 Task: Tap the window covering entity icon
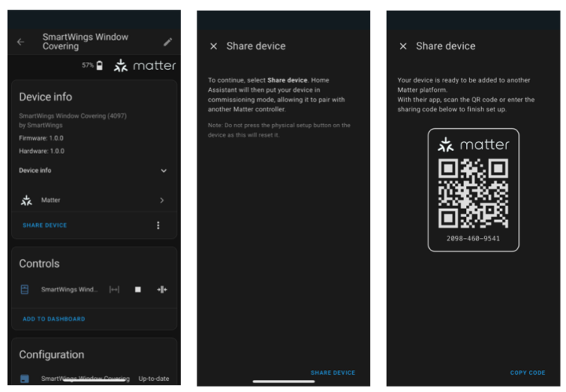pos(24,289)
